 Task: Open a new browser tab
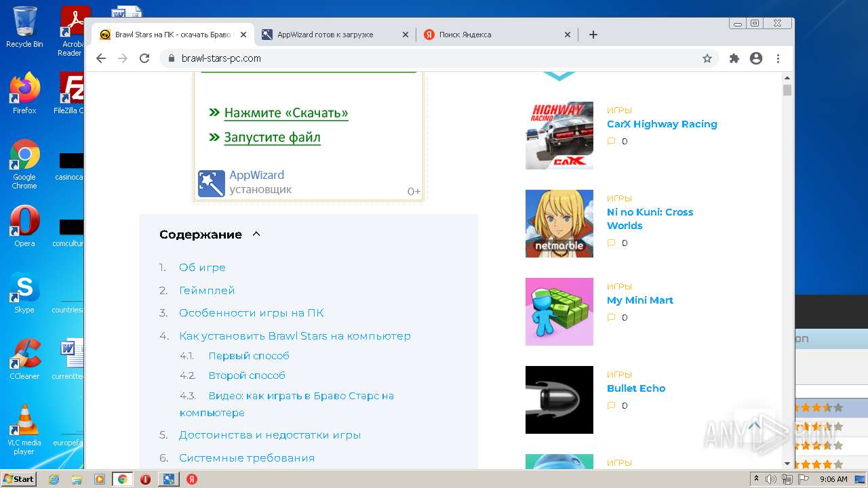[593, 35]
